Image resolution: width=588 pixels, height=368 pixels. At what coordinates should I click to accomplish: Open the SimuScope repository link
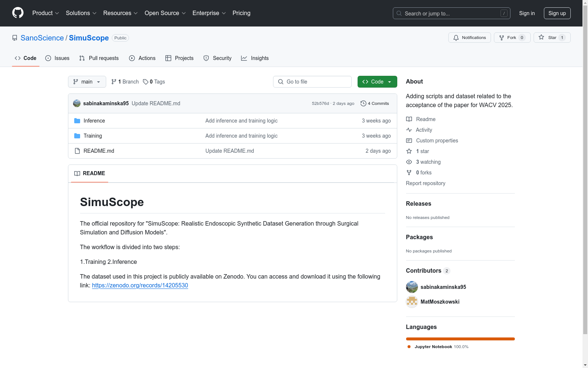[89, 38]
